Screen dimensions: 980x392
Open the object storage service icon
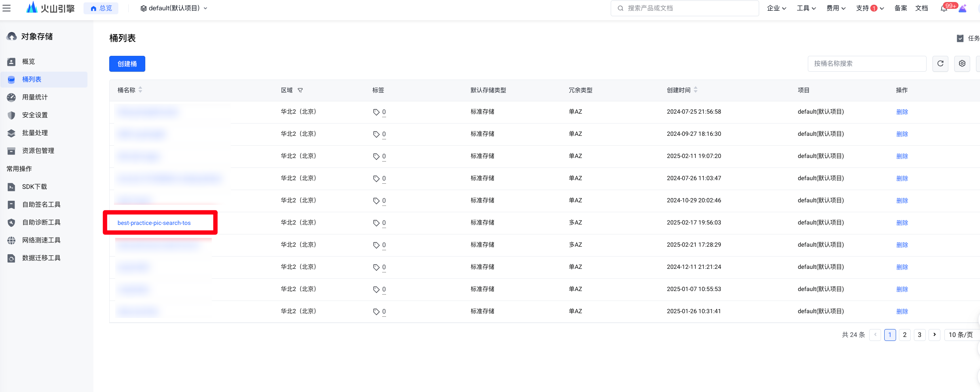coord(11,36)
